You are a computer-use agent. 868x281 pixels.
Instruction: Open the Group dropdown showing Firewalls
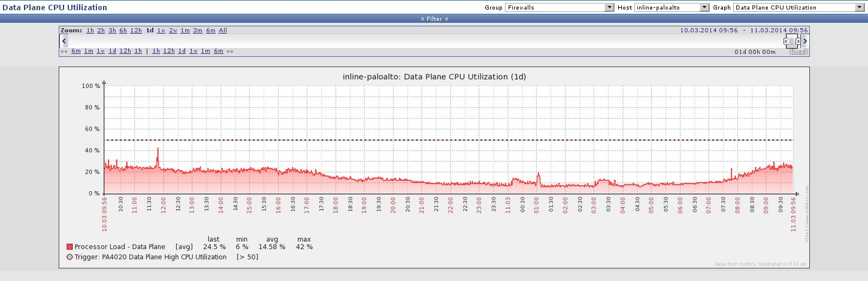(559, 8)
